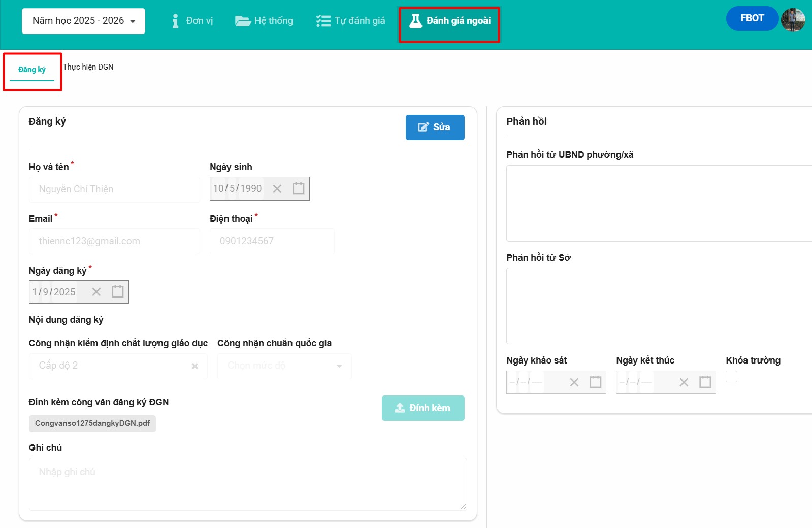Open calendar for Ngày khảo sát
The height and width of the screenshot is (528, 812).
tap(595, 382)
